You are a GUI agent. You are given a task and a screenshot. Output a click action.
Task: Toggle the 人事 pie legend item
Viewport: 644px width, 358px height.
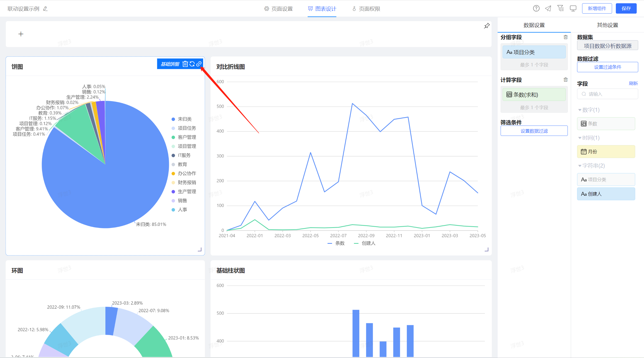179,210
